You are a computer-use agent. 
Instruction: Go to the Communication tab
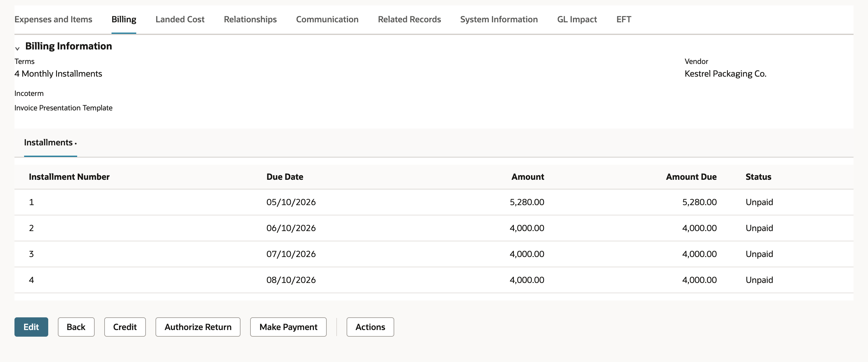click(x=327, y=19)
